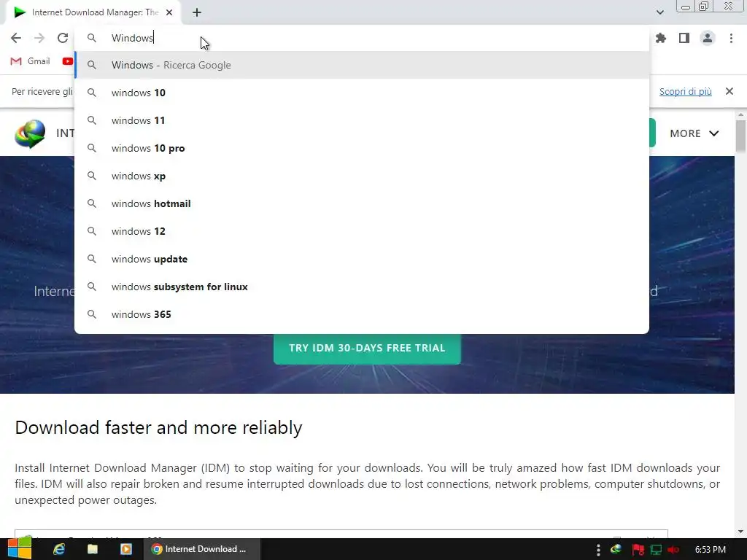Screen dimensions: 747x560
Task: Click the IDM tray icon
Action: 616,549
